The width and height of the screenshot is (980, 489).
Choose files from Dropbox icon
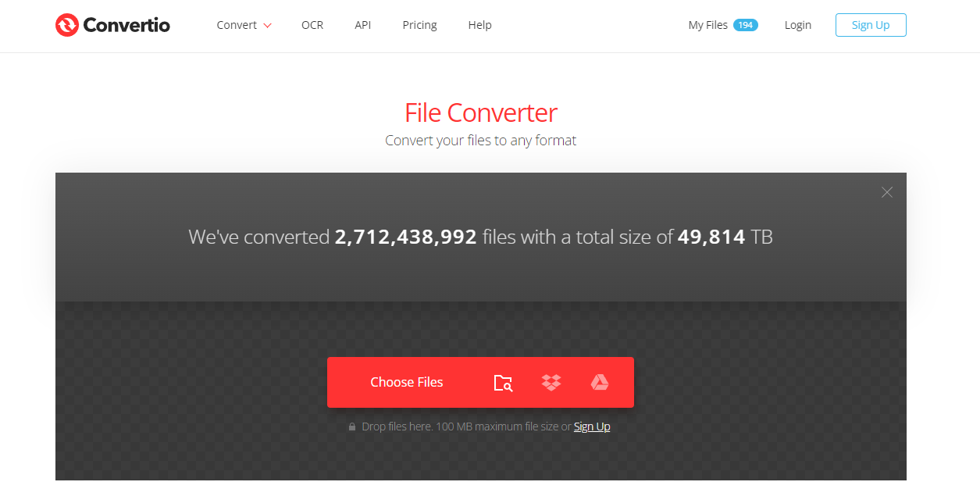[x=551, y=382]
